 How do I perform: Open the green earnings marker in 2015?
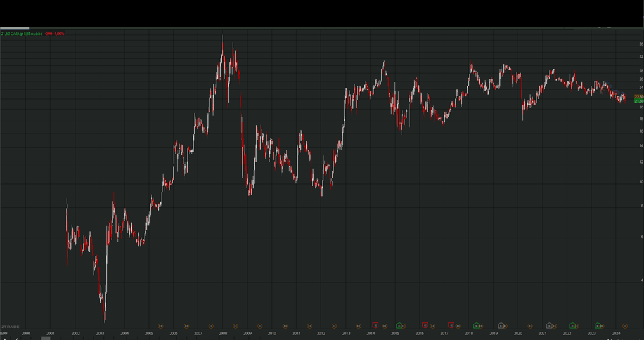pyautogui.click(x=399, y=325)
